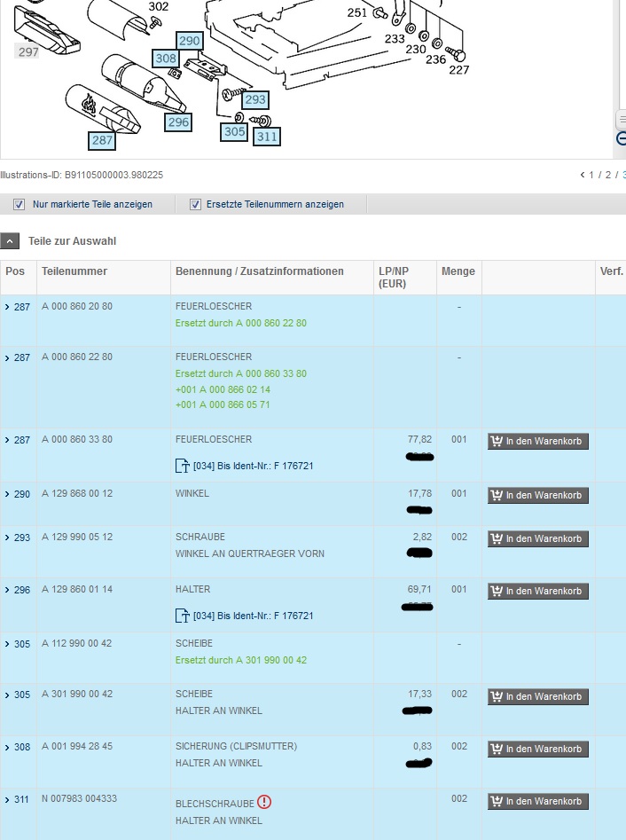
Task: Toggle 'Nur markierte Teile anzeigen' checkbox
Action: (19, 204)
